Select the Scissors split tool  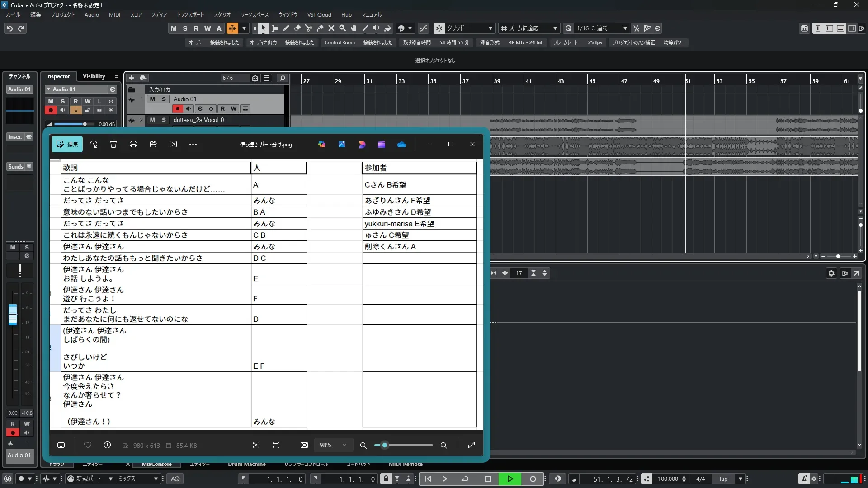click(x=309, y=28)
